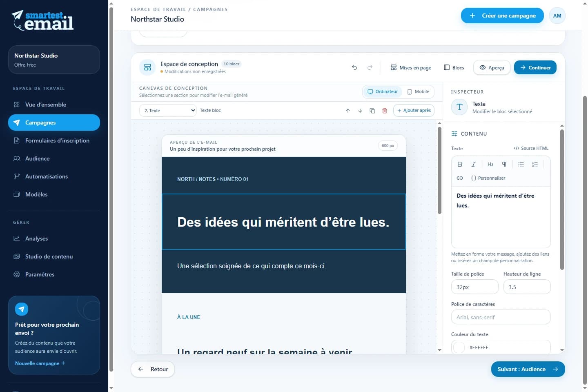Click the canvas vertical scrollbar
Screen dimensions: 588x392
pyautogui.click(x=439, y=170)
